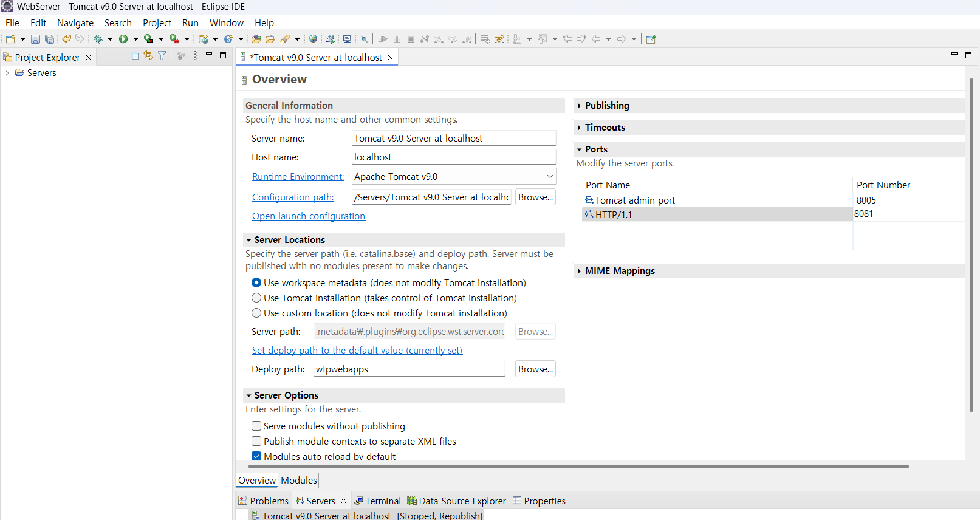The width and height of the screenshot is (980, 520).
Task: Switch to the Problems view tab
Action: click(263, 501)
